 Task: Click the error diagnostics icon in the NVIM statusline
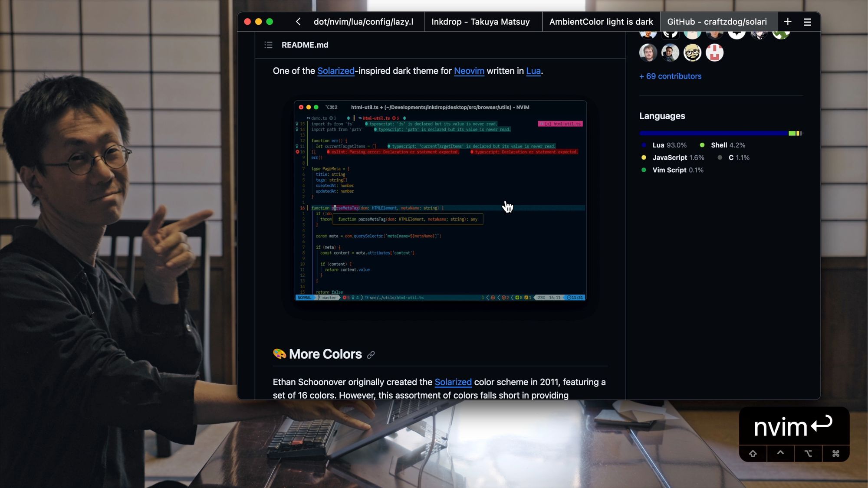pos(345,298)
